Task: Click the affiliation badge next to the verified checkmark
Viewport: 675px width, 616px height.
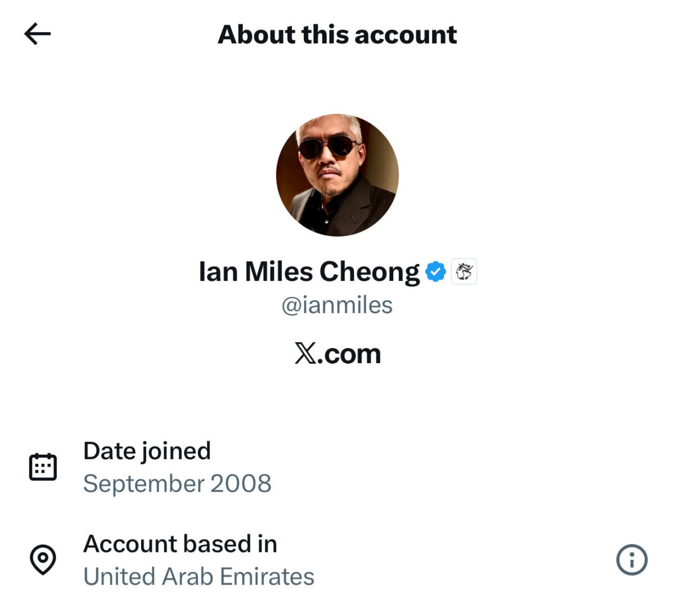Action: click(x=465, y=271)
